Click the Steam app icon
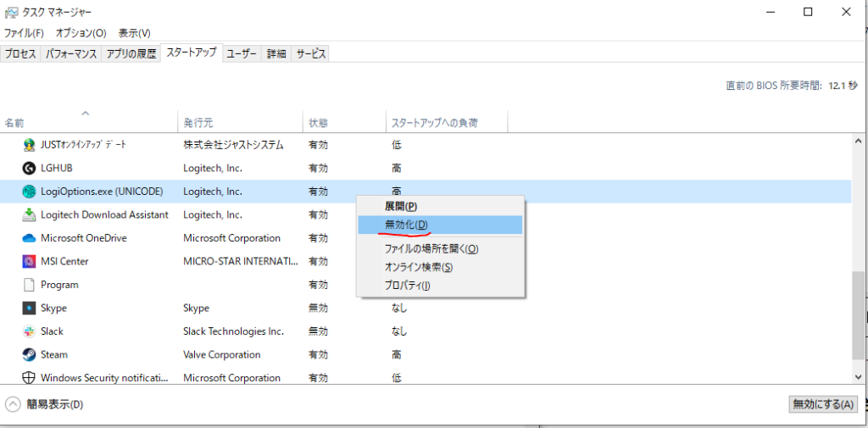The height and width of the screenshot is (428, 868). 28,354
